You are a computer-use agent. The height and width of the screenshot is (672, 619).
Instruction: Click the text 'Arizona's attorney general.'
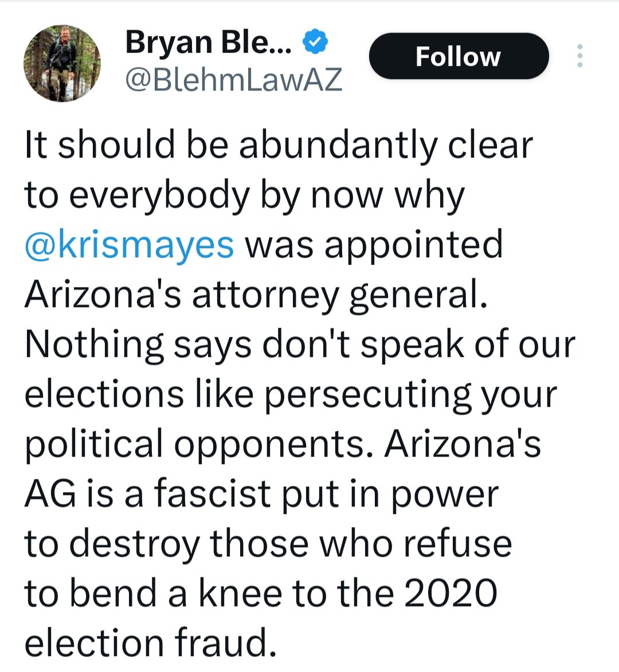point(256,294)
